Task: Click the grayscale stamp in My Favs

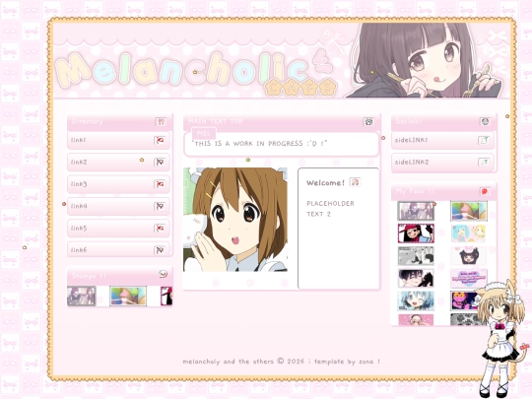Action: 416,256
